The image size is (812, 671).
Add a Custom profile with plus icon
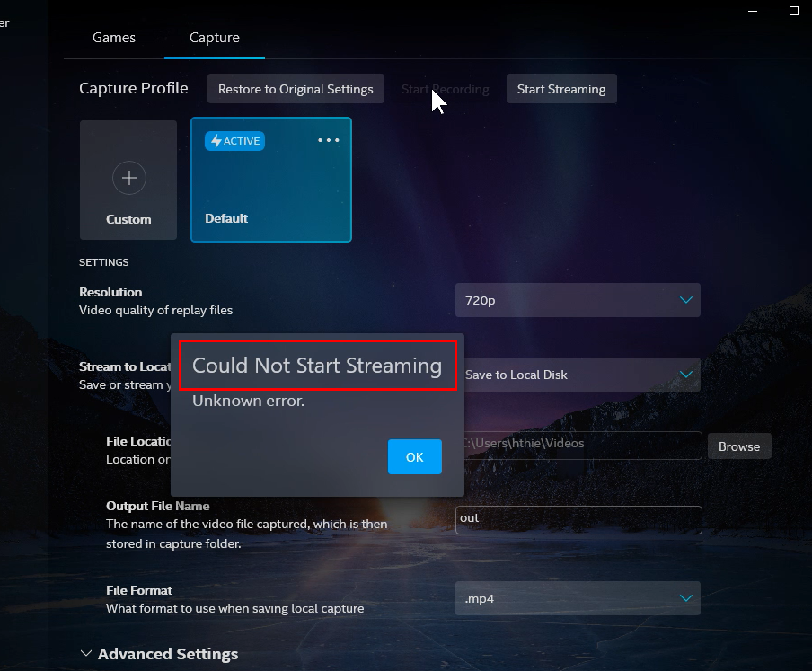(x=128, y=179)
